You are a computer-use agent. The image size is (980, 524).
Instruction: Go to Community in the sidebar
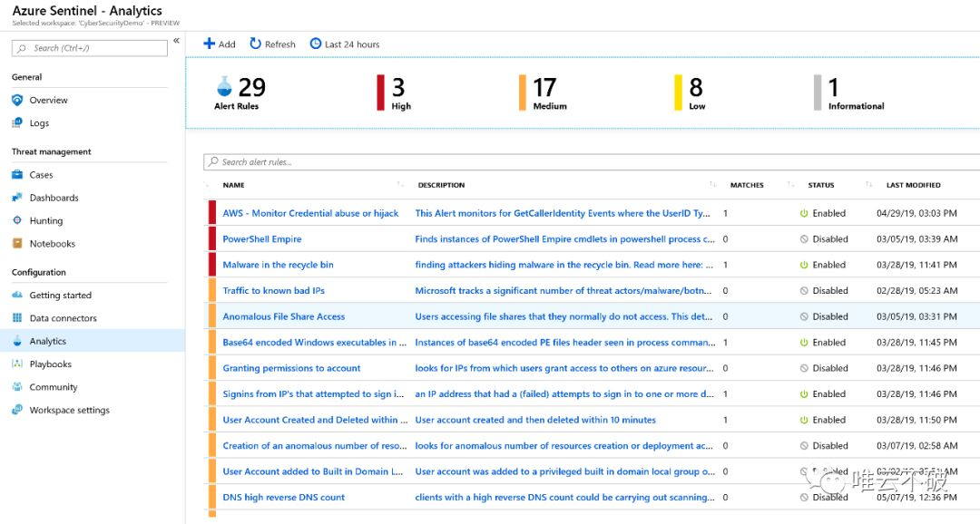54,387
